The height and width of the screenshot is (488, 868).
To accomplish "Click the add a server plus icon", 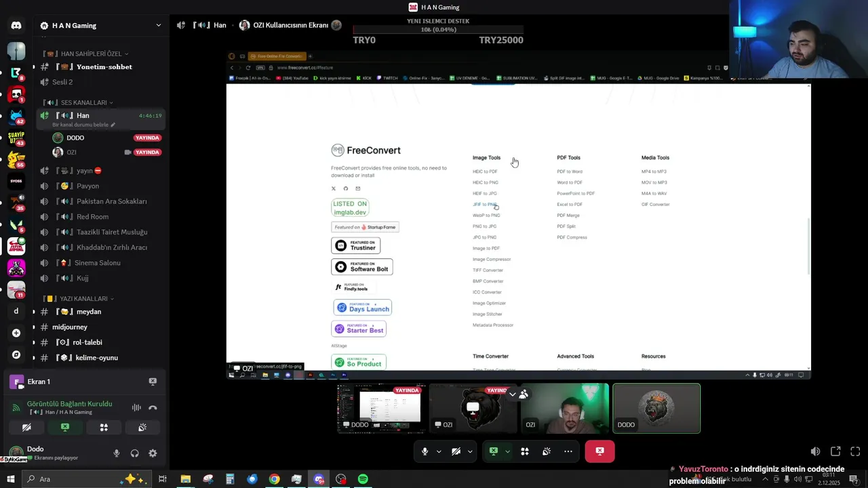I will (16, 333).
